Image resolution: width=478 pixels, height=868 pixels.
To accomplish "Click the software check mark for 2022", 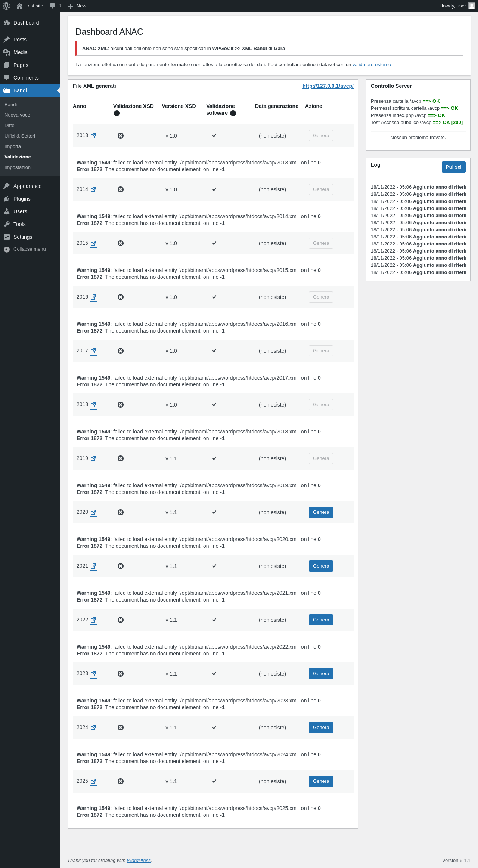I will (x=214, y=620).
